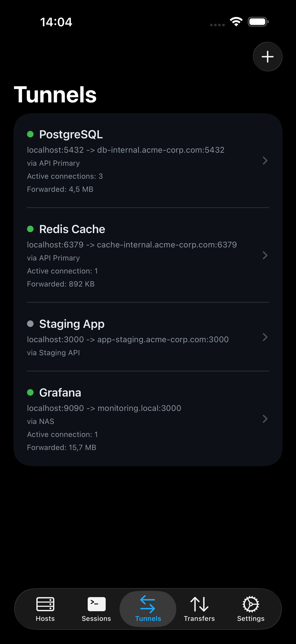Switch to the Sessions tab label
The image size is (296, 644).
point(96,618)
